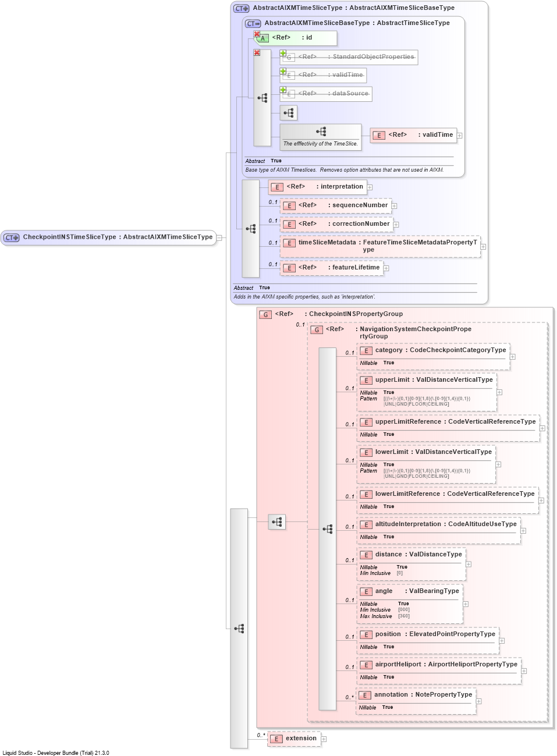The image size is (557, 756).
Task: Select the attribute icon for id
Action: pos(263,38)
